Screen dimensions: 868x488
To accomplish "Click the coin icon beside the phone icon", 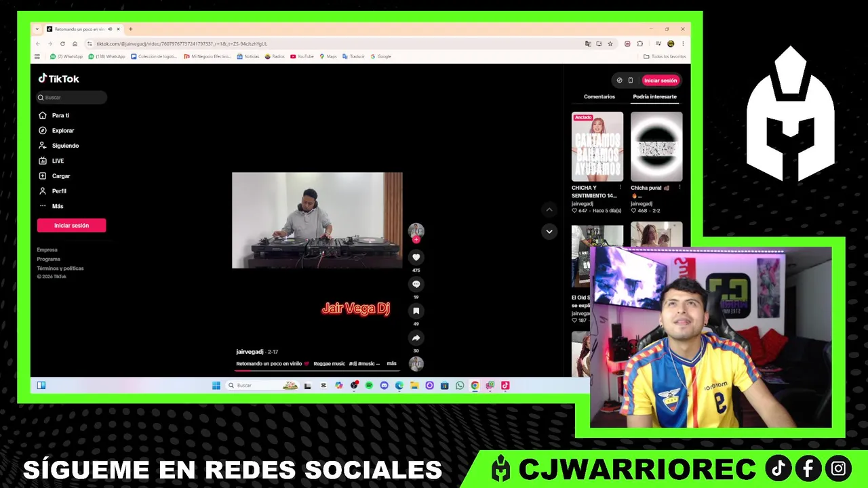I will (619, 80).
